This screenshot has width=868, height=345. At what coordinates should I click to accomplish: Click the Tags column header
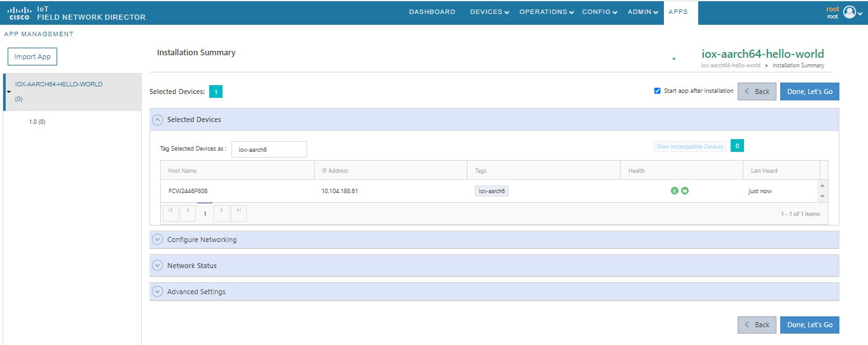[x=544, y=170]
